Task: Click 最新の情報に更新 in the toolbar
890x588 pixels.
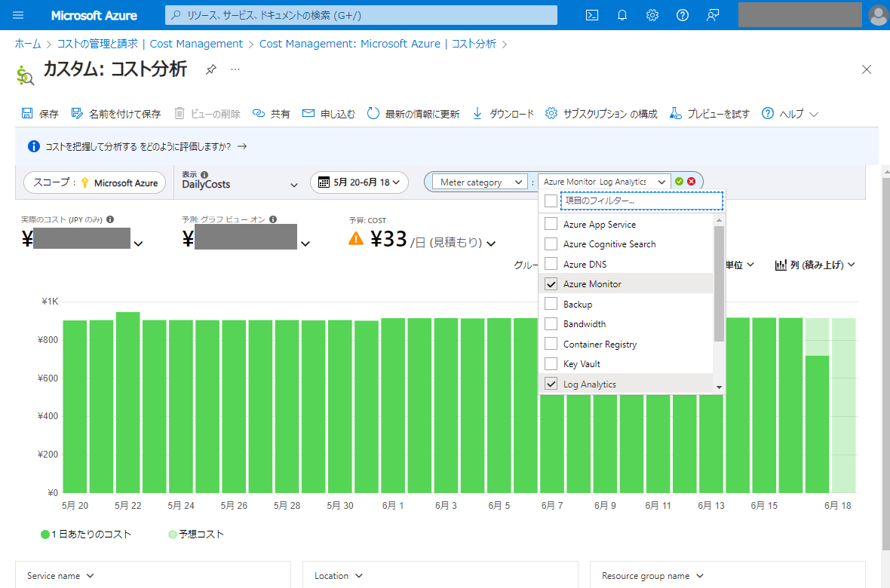Action: [x=413, y=114]
